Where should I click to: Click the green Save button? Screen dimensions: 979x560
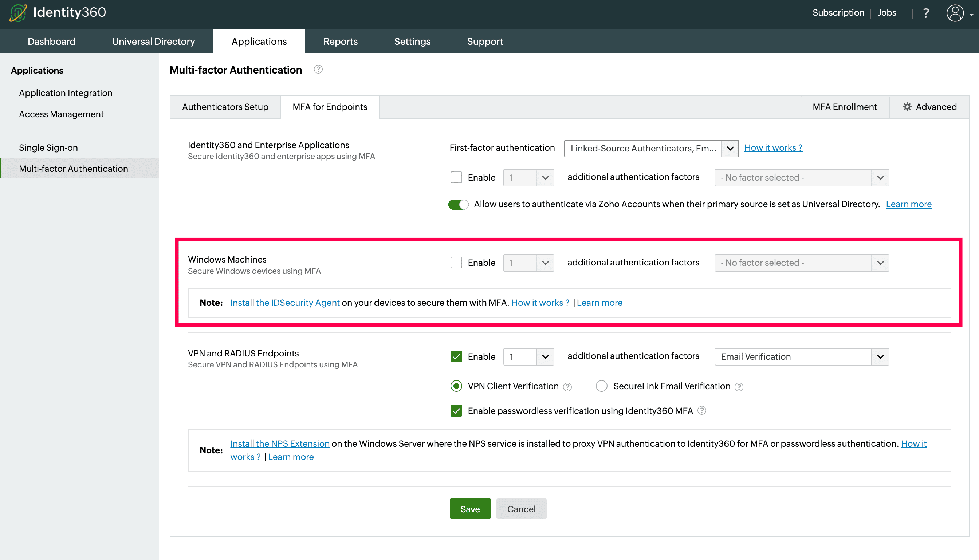470,509
